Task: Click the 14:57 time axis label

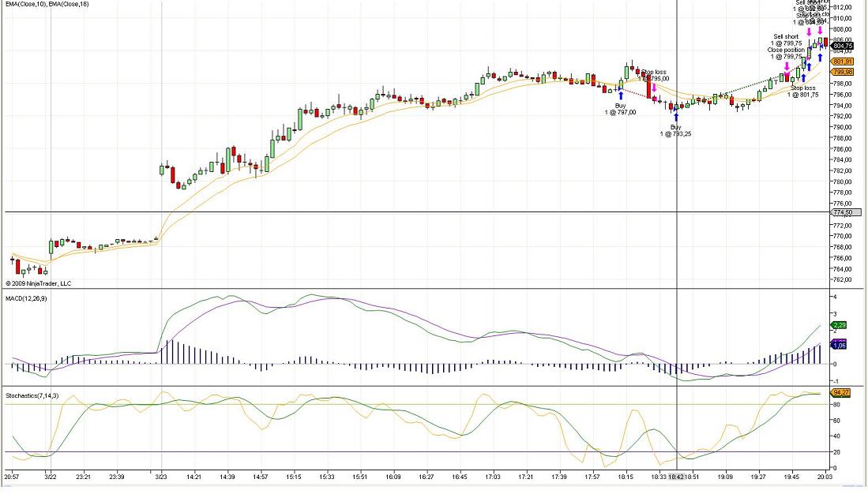Action: 261,477
